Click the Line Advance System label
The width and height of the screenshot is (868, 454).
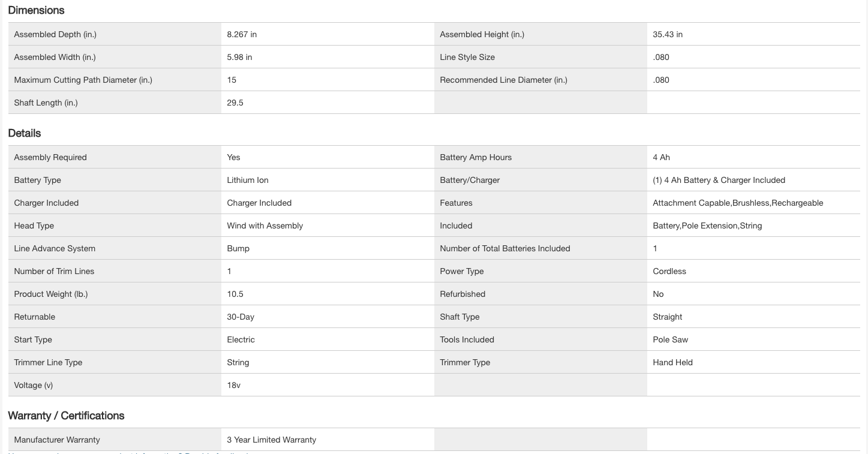[55, 249]
